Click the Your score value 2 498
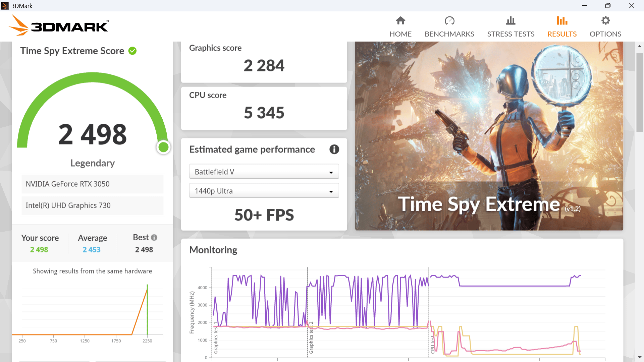This screenshot has height=362, width=644. 39,250
